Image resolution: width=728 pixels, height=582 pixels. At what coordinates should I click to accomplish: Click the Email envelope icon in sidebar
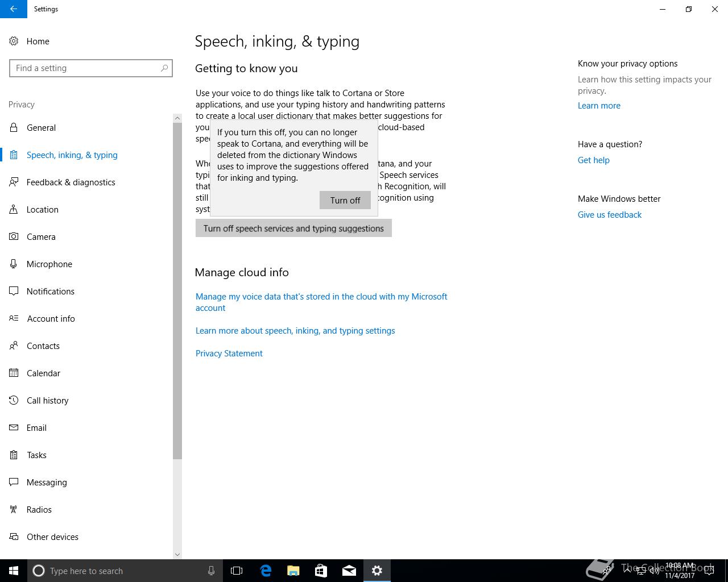click(14, 427)
